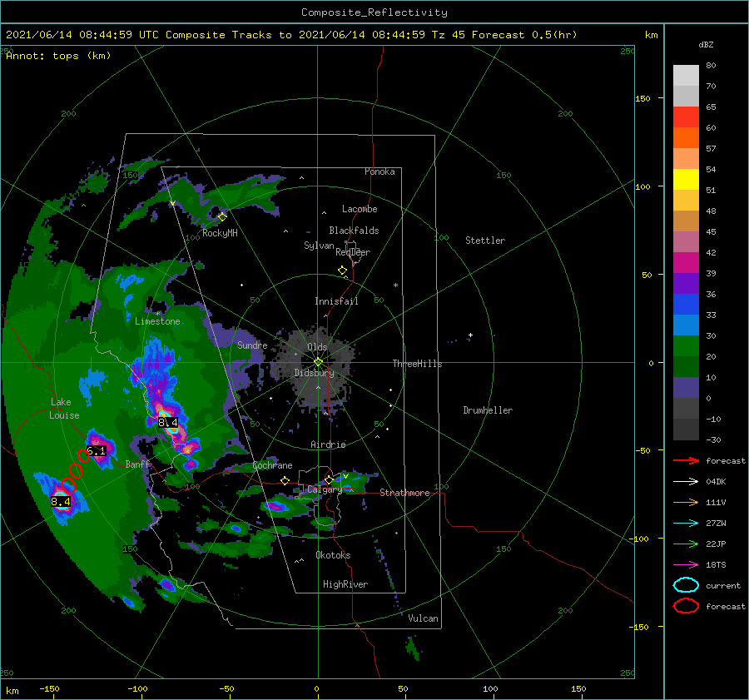Click the ThreeHills town label
This screenshot has width=749, height=700.
417,364
